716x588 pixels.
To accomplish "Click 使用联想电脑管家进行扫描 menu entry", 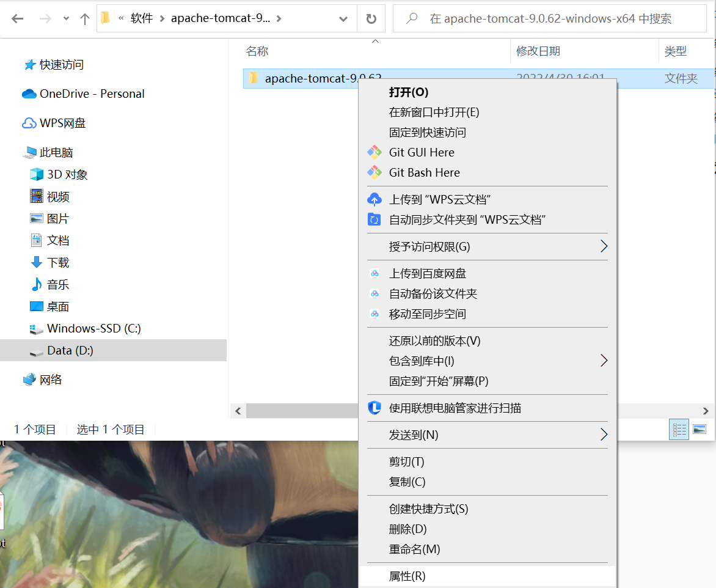I will tap(488, 408).
